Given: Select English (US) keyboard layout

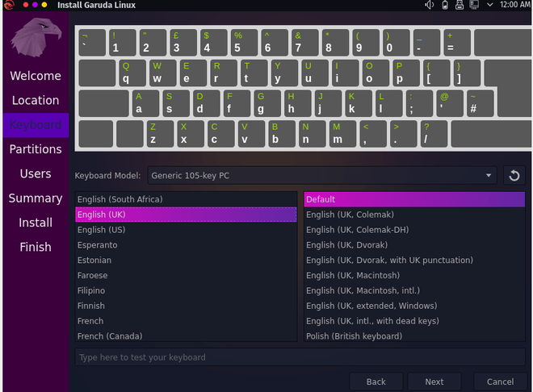Looking at the screenshot, I should point(186,230).
